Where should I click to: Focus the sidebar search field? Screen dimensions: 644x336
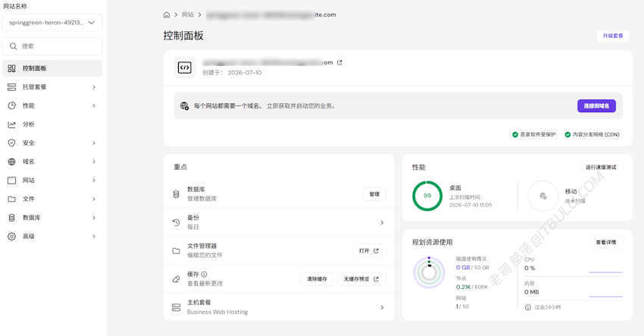(x=52, y=46)
